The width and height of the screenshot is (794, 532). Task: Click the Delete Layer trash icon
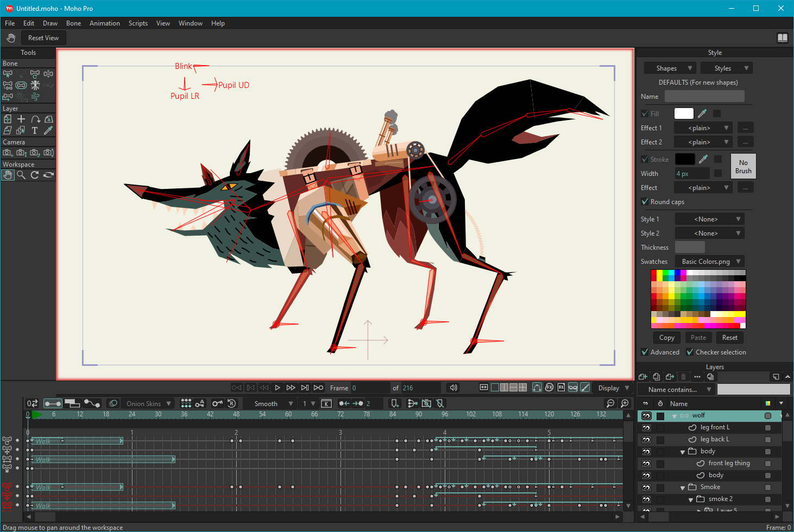coord(684,377)
